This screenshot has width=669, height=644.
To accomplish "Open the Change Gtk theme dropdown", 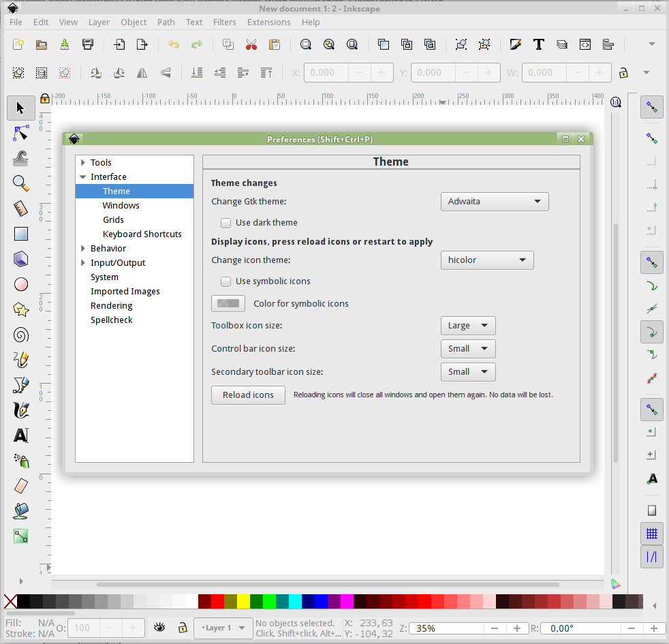I will 495,202.
